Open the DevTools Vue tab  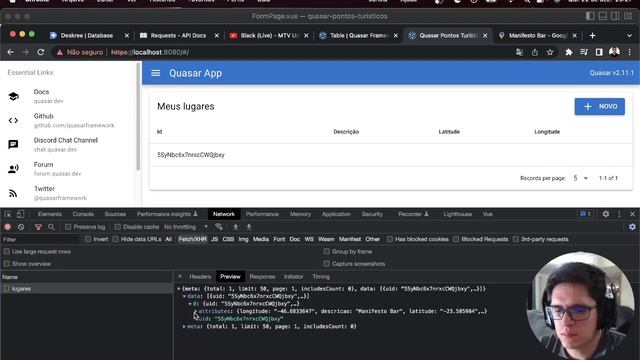[x=487, y=214]
